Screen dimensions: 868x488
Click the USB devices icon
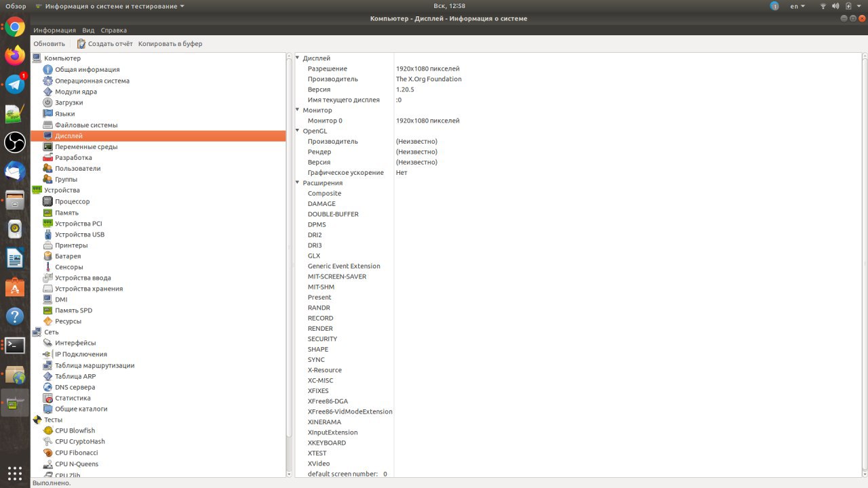pyautogui.click(x=47, y=235)
